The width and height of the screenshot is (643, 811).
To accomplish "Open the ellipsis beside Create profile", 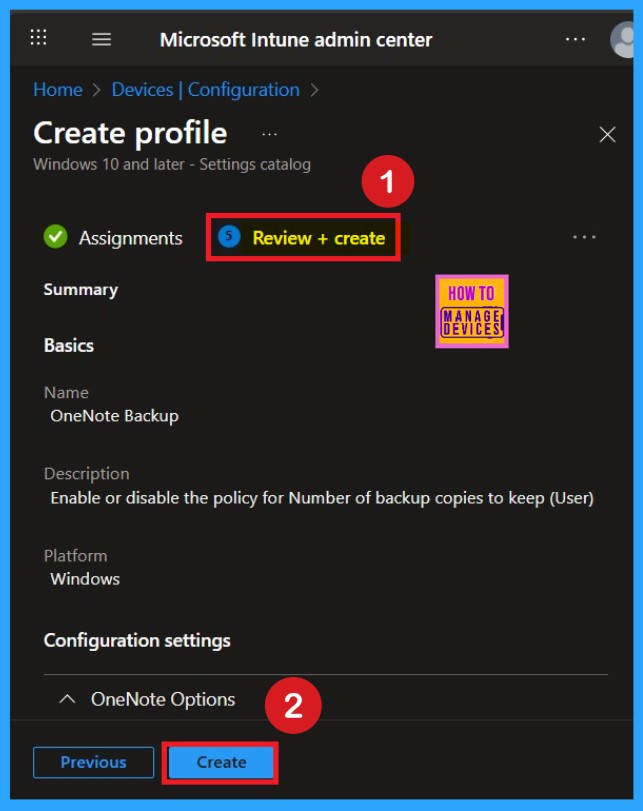I will point(270,134).
